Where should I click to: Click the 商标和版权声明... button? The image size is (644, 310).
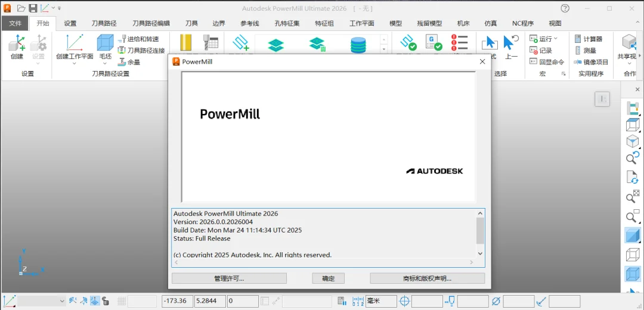(427, 278)
